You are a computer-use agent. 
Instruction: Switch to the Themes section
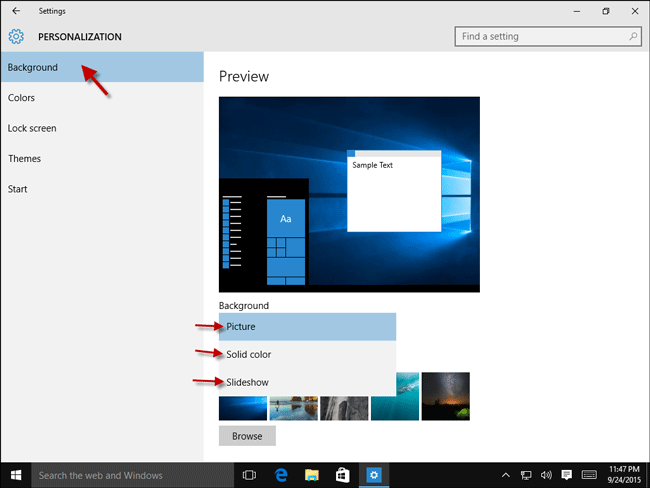[x=102, y=158]
